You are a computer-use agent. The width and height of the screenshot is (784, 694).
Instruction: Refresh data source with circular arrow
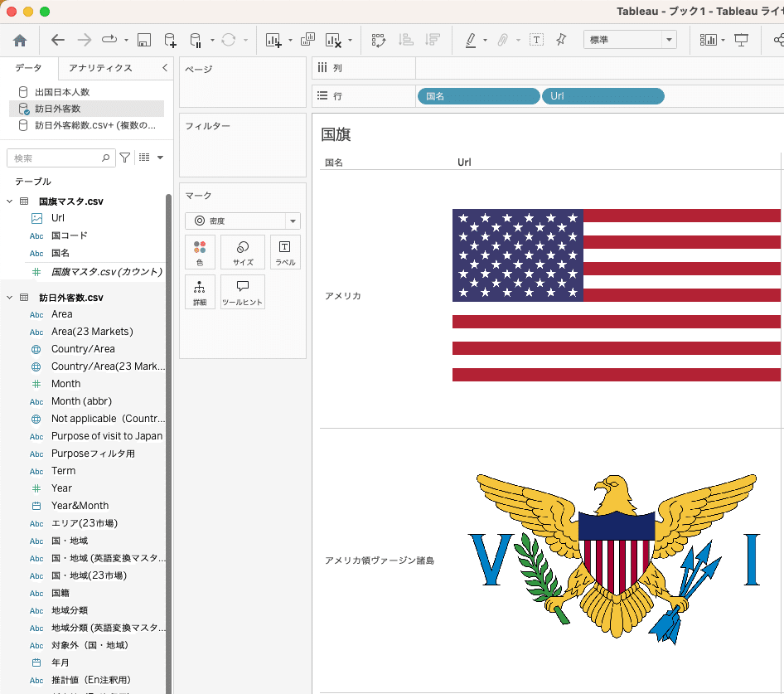pyautogui.click(x=229, y=40)
